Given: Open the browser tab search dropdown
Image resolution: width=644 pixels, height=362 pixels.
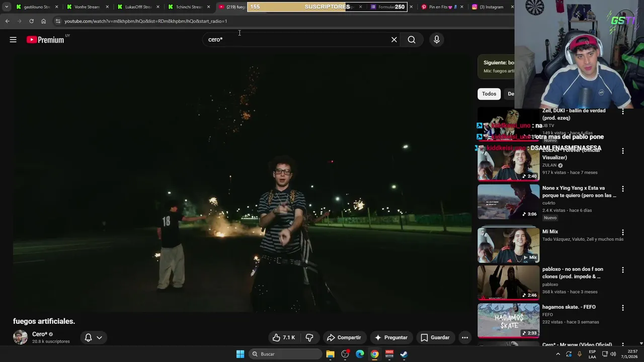Looking at the screenshot, I should [7, 7].
